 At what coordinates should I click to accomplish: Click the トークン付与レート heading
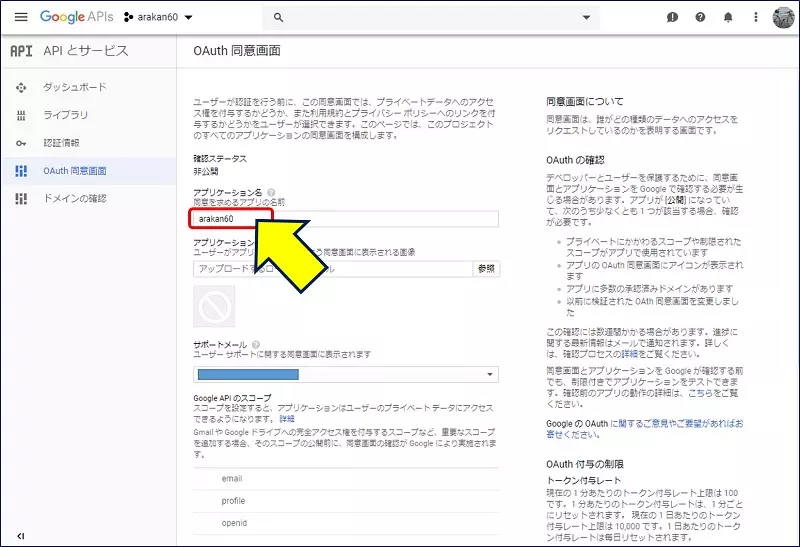pyautogui.click(x=584, y=481)
